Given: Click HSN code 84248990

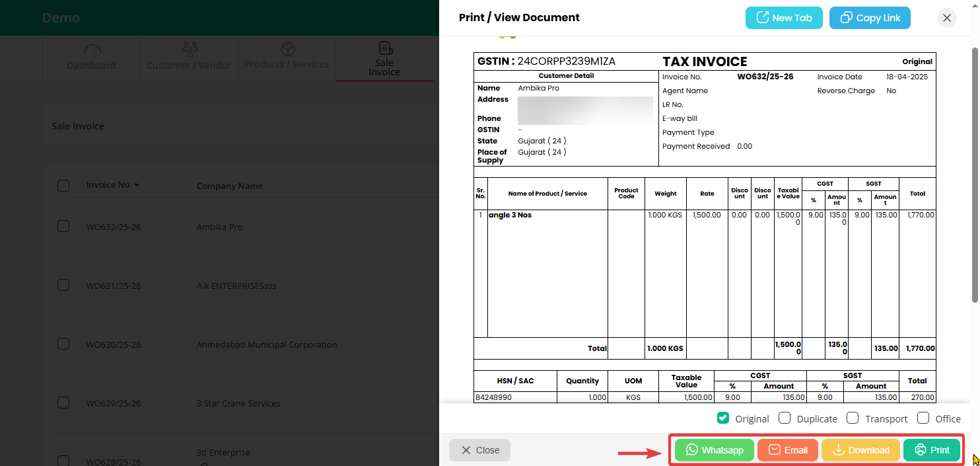Looking at the screenshot, I should (x=493, y=397).
